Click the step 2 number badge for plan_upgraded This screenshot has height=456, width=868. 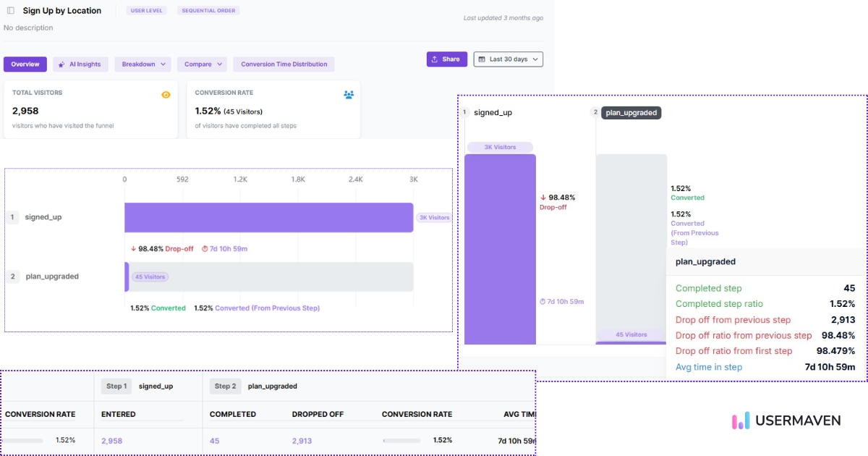(x=13, y=276)
